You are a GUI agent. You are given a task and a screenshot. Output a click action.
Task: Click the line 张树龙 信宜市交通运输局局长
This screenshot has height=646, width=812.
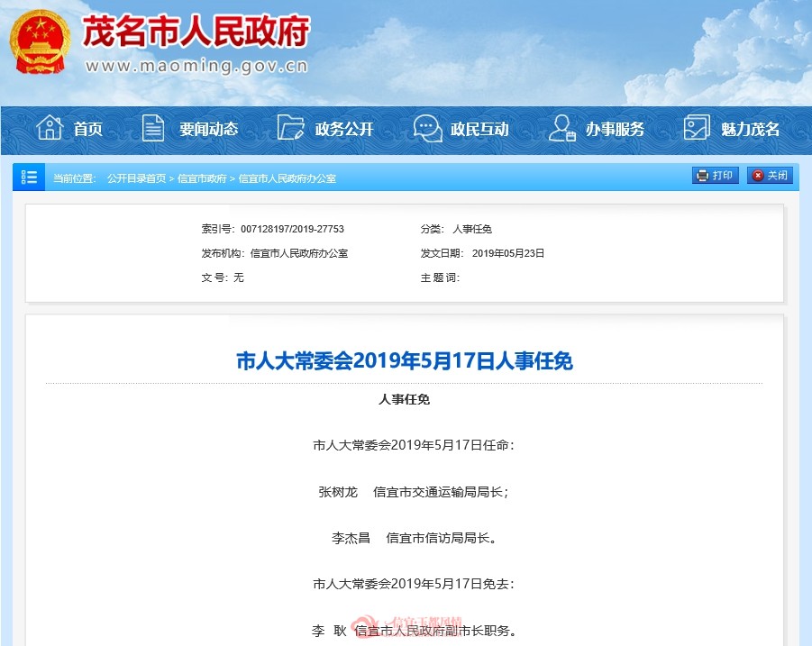click(414, 492)
